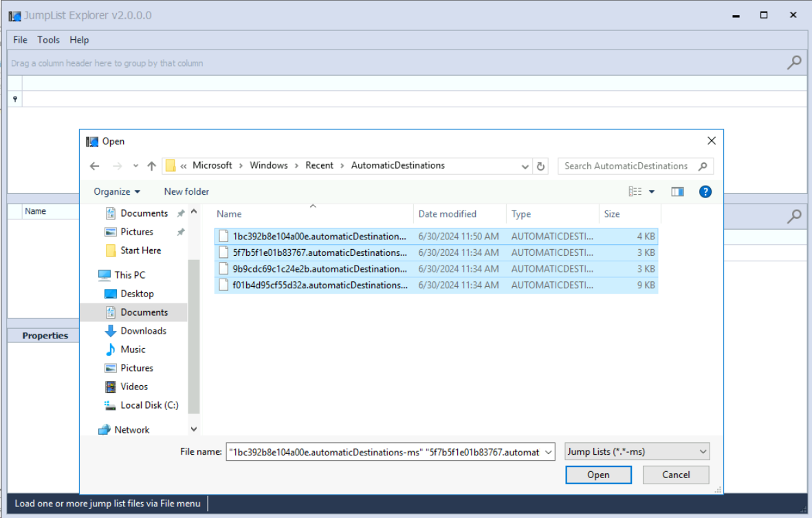Open the File menu
Viewport: 812px width, 518px height.
21,40
